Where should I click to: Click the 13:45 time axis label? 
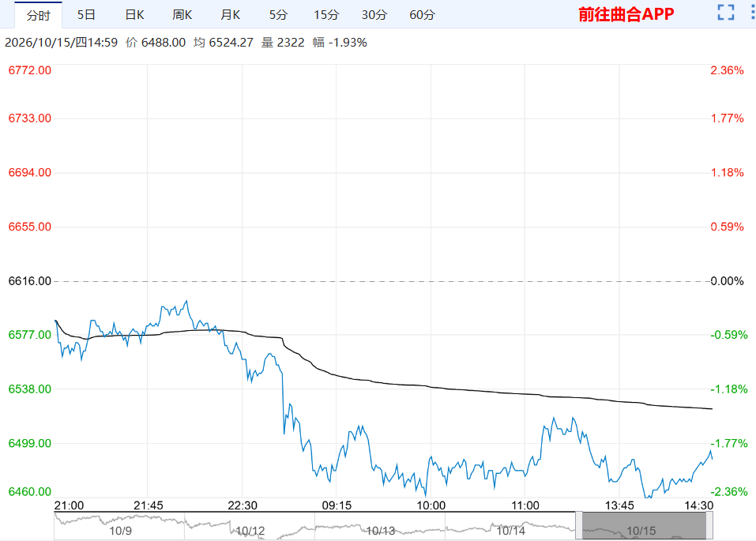pos(619,505)
